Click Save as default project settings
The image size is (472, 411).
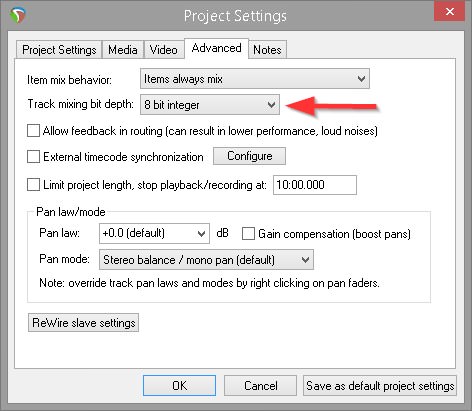coord(380,386)
